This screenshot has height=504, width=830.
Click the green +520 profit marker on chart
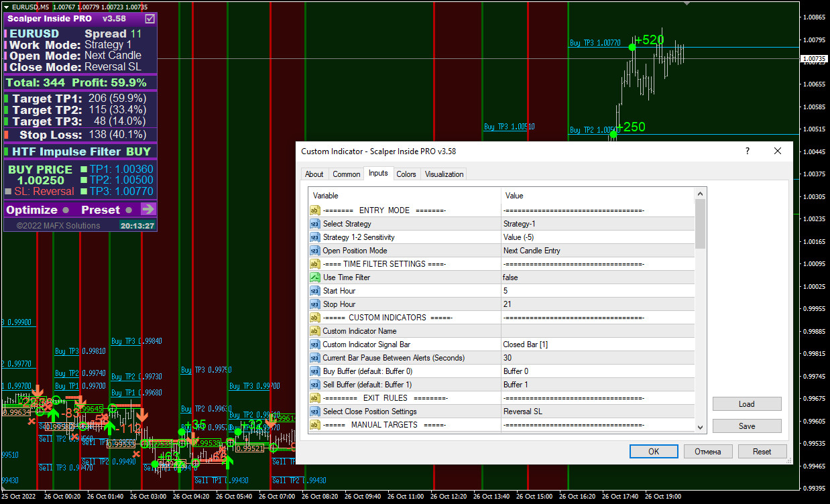[650, 40]
